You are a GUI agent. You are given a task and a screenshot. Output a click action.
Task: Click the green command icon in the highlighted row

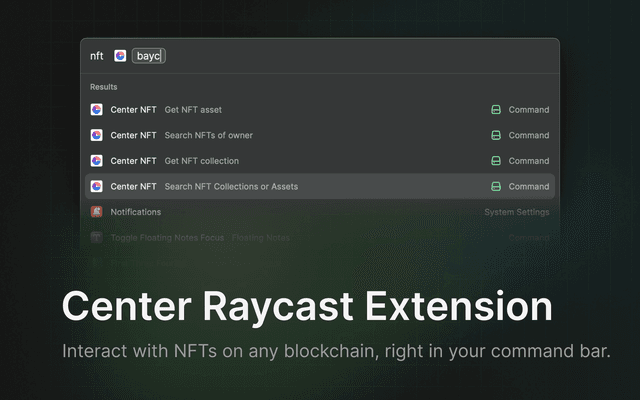point(495,186)
